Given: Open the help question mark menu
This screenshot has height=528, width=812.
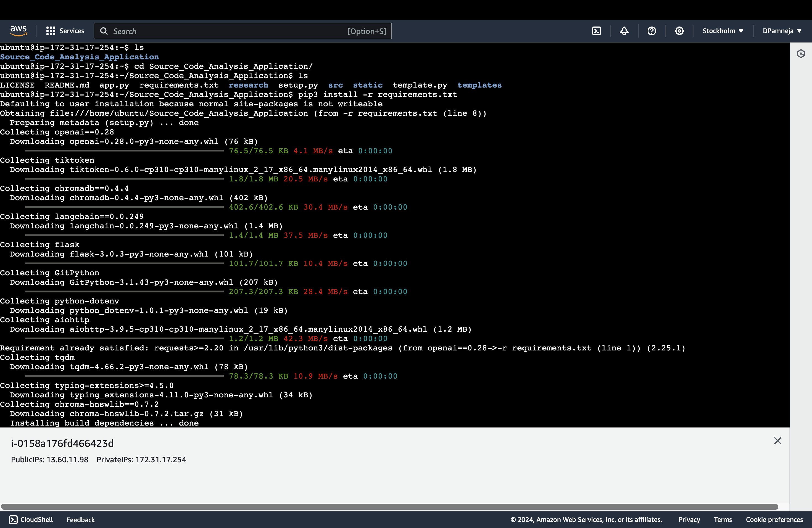Looking at the screenshot, I should coord(652,31).
